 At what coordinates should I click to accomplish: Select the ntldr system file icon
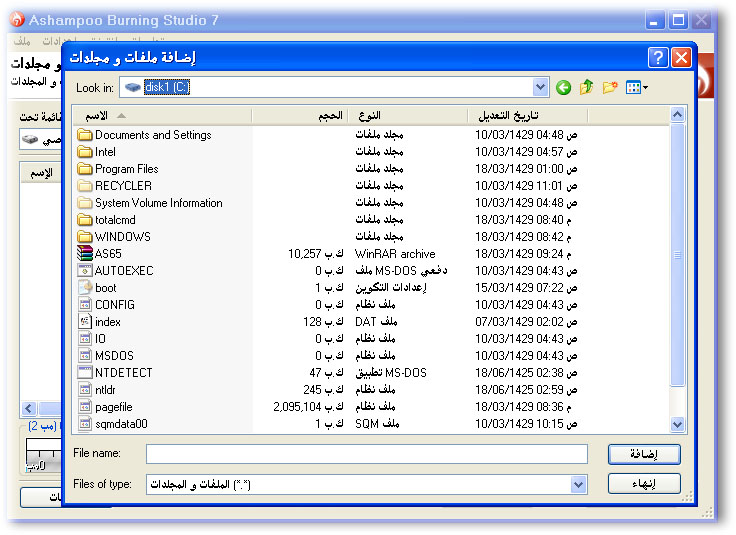[x=84, y=390]
